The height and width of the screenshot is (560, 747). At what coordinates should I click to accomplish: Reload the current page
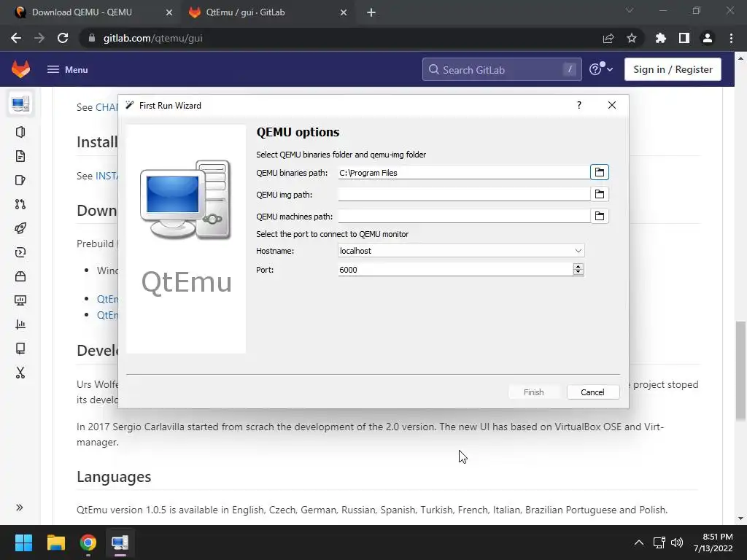point(63,38)
